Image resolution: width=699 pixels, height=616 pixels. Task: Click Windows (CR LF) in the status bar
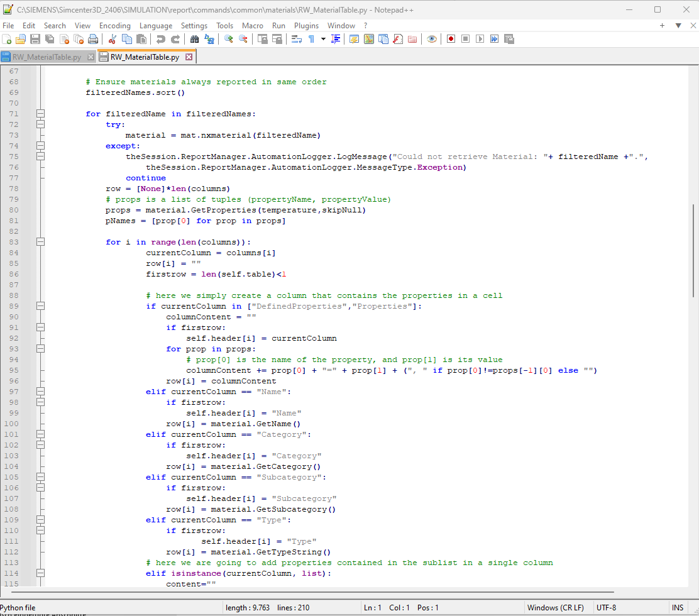click(x=556, y=608)
